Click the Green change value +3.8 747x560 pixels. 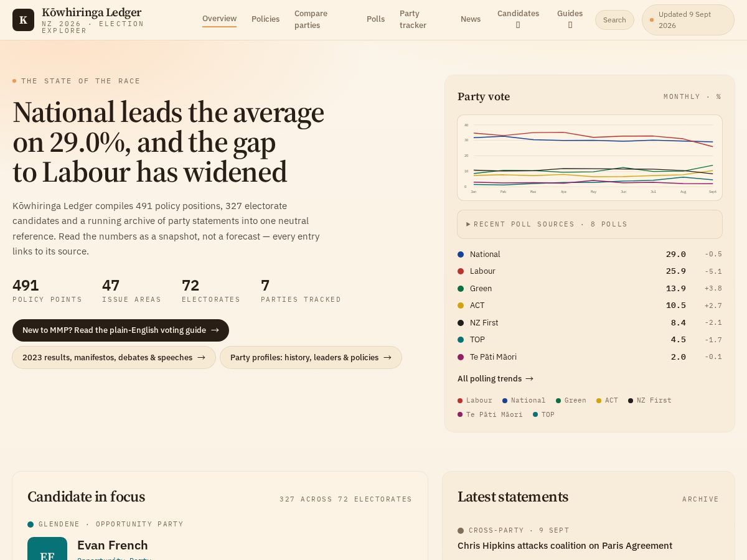click(713, 289)
